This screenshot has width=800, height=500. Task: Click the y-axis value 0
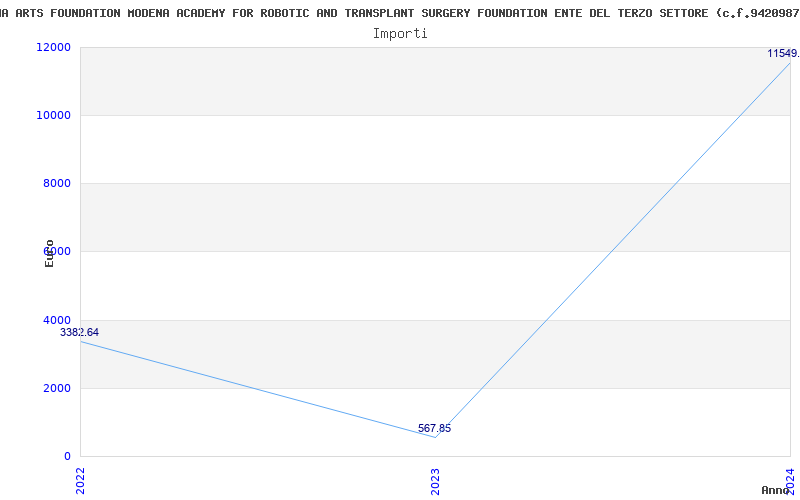67,456
